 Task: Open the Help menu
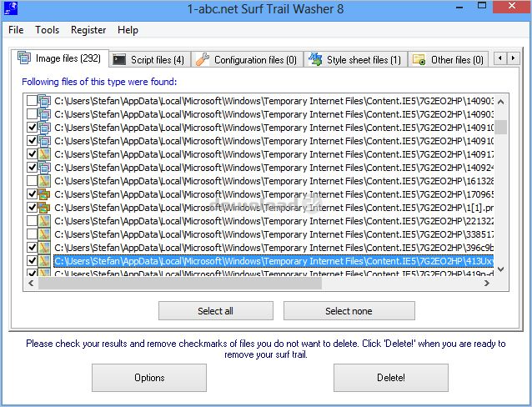[x=128, y=30]
